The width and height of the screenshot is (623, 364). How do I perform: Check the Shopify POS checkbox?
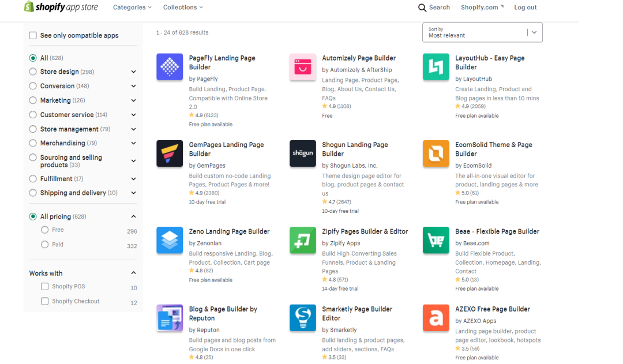[44, 287]
